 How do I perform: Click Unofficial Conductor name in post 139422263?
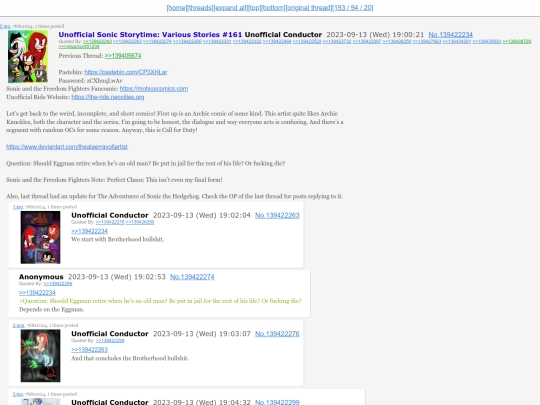(x=110, y=215)
